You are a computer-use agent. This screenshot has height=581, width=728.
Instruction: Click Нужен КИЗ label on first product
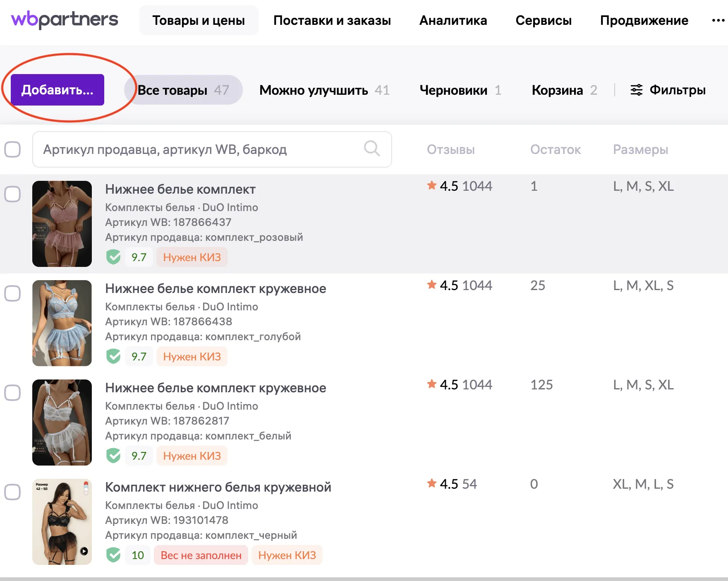point(192,257)
